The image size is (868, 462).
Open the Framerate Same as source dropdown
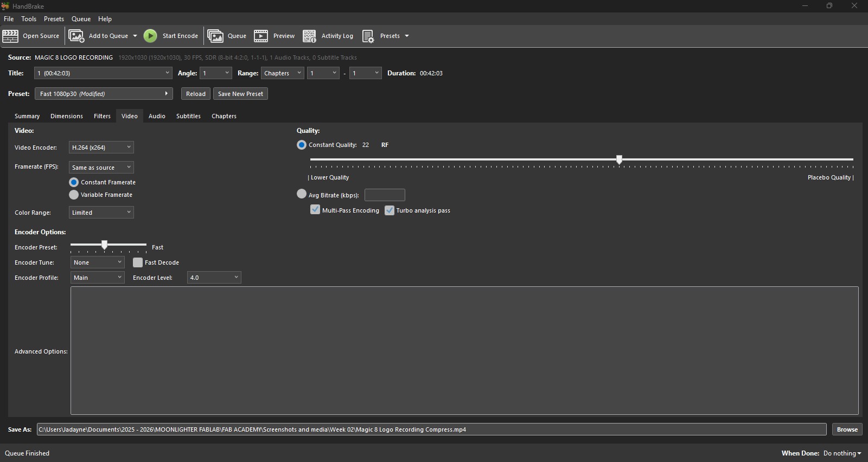[x=101, y=168]
